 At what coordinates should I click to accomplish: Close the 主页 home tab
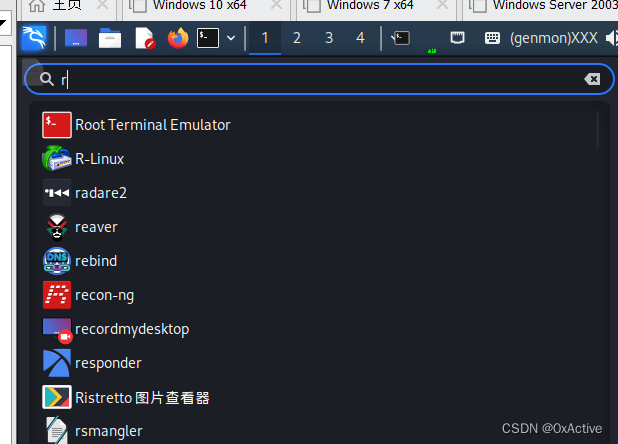pyautogui.click(x=102, y=5)
